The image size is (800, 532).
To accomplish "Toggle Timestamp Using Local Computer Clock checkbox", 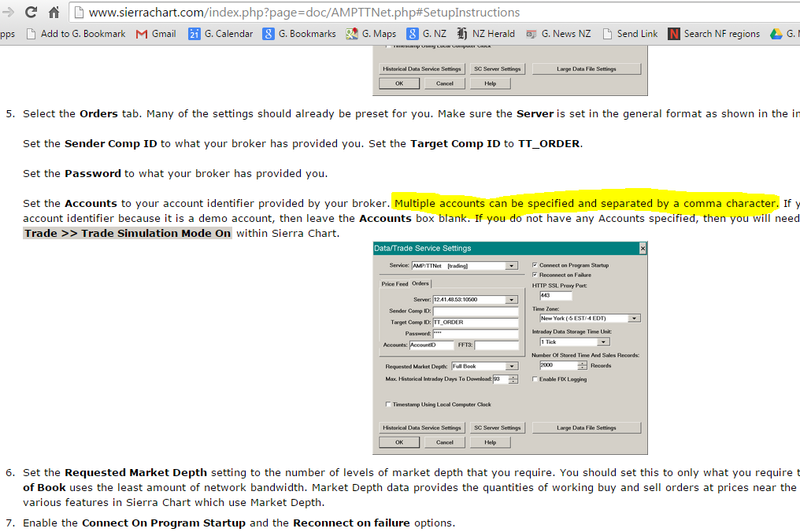I will [x=388, y=404].
